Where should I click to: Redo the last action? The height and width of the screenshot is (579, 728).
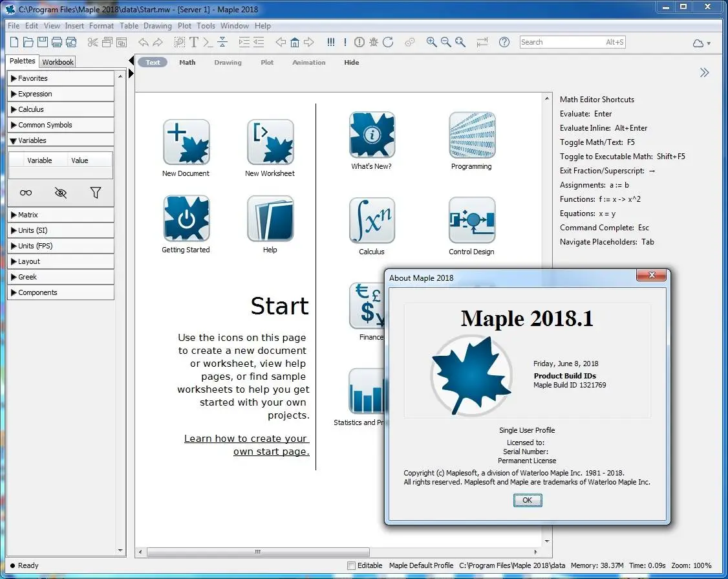coord(158,42)
